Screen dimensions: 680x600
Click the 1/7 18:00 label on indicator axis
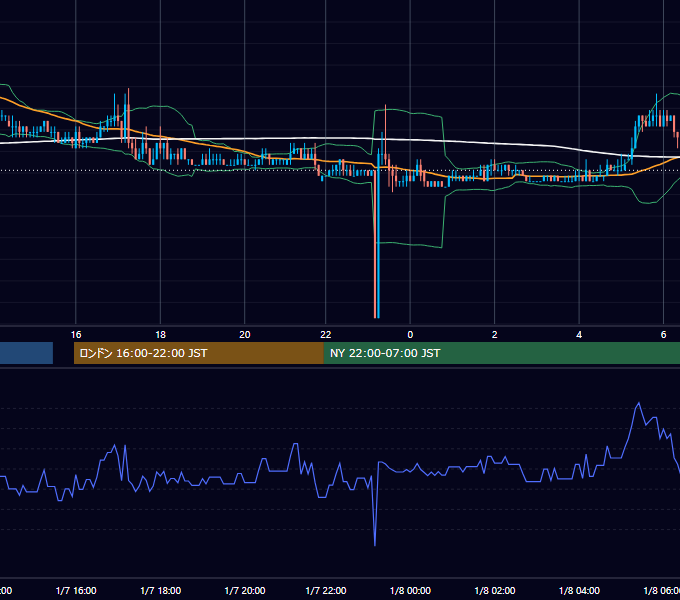pyautogui.click(x=160, y=590)
